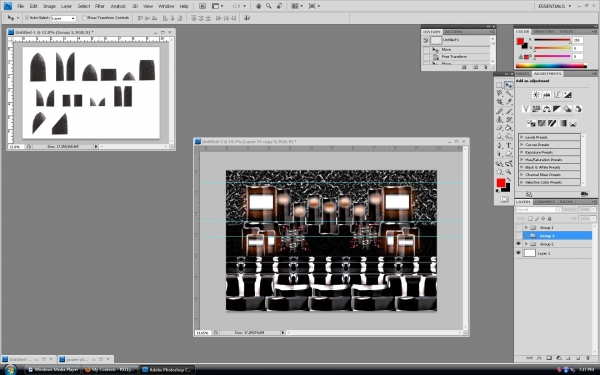Click the delete layer trash icon

(x=588, y=358)
